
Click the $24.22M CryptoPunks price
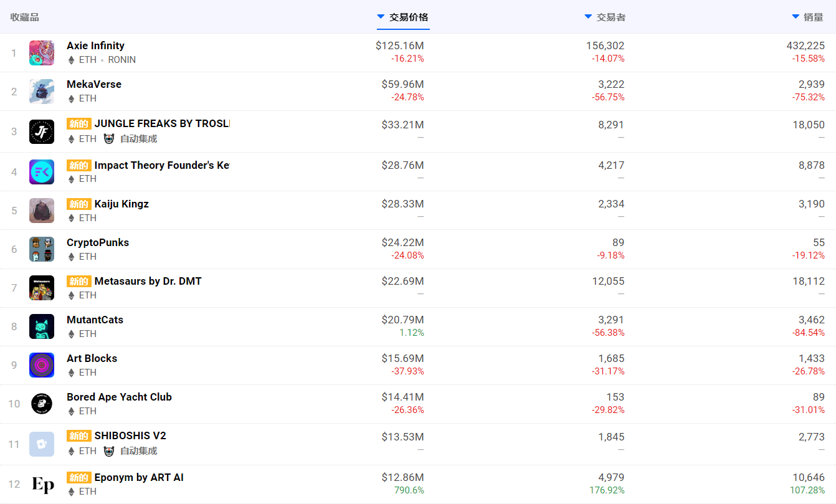pos(403,242)
